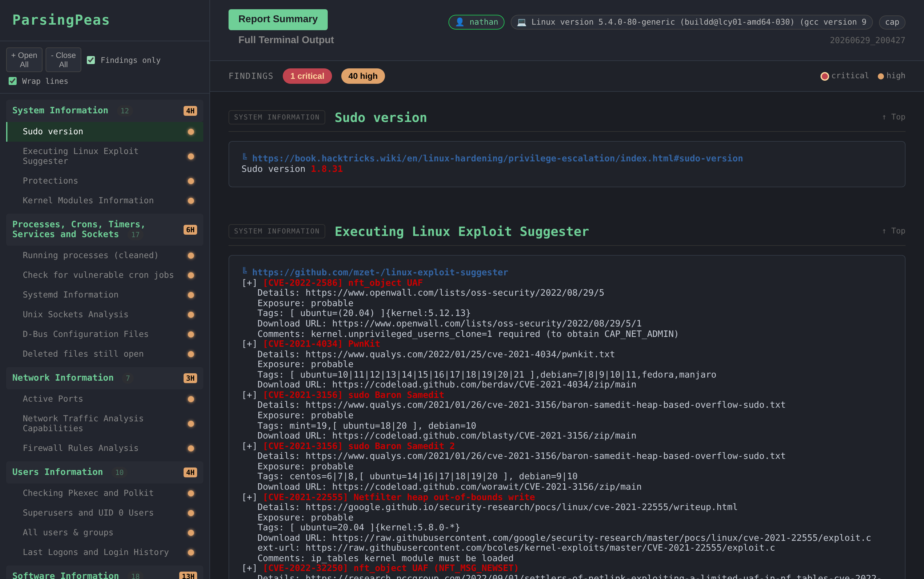Click the Sudo version 1.8.31 text
This screenshot has height=579, width=924.
pos(292,169)
